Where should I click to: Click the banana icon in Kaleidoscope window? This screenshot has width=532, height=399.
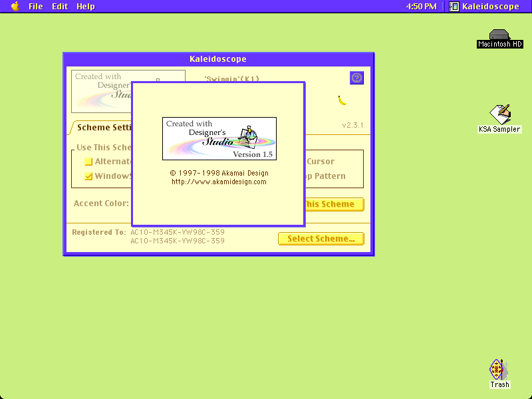[x=342, y=100]
